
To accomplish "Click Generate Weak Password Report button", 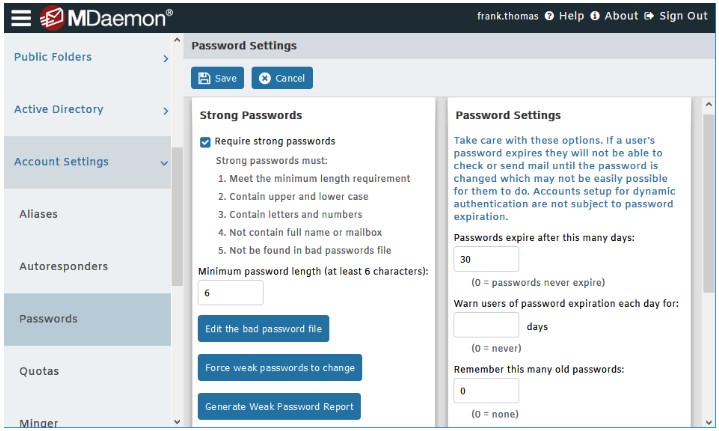I will tap(279, 407).
